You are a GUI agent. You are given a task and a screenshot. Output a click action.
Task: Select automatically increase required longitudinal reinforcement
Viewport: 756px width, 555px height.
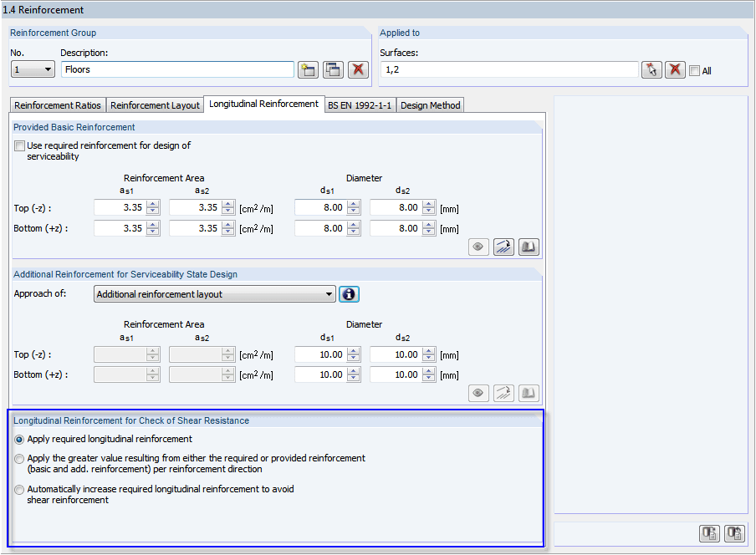[19, 490]
